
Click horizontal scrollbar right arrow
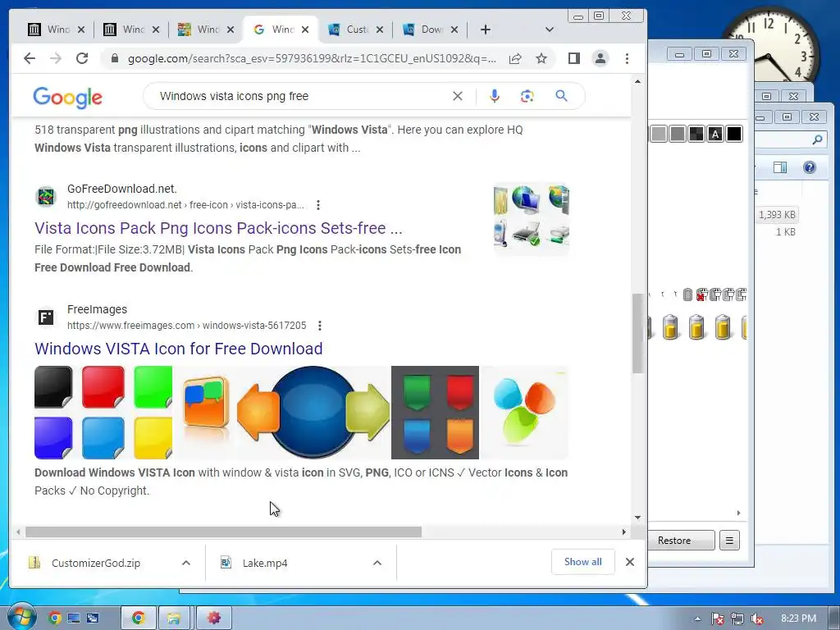point(623,532)
